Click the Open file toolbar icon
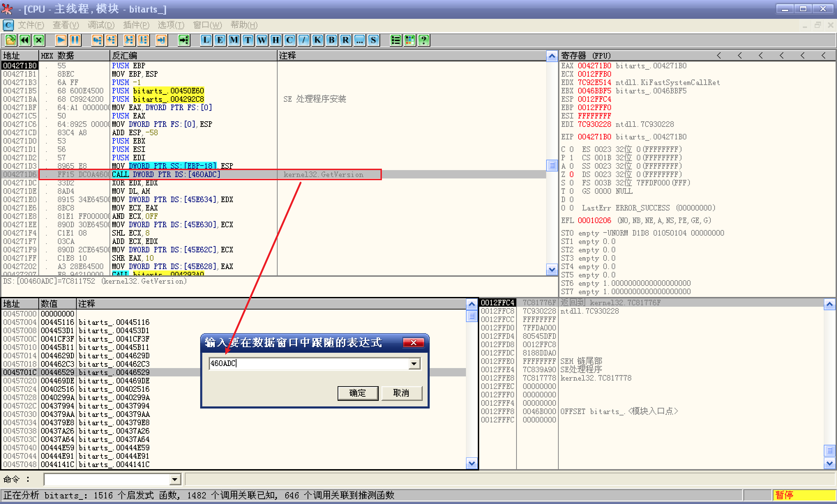 coord(10,40)
